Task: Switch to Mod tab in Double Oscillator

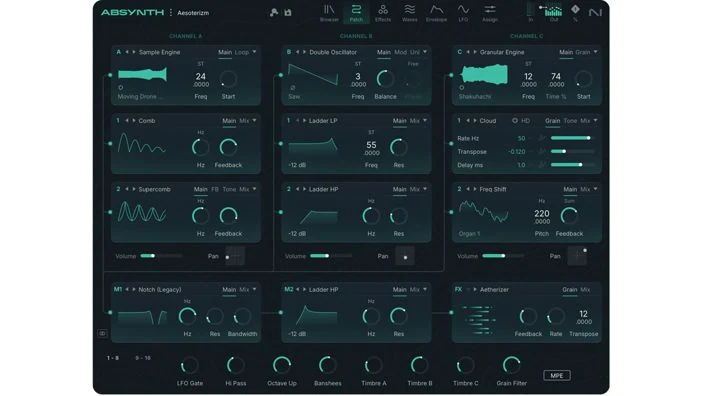Action: pos(400,52)
